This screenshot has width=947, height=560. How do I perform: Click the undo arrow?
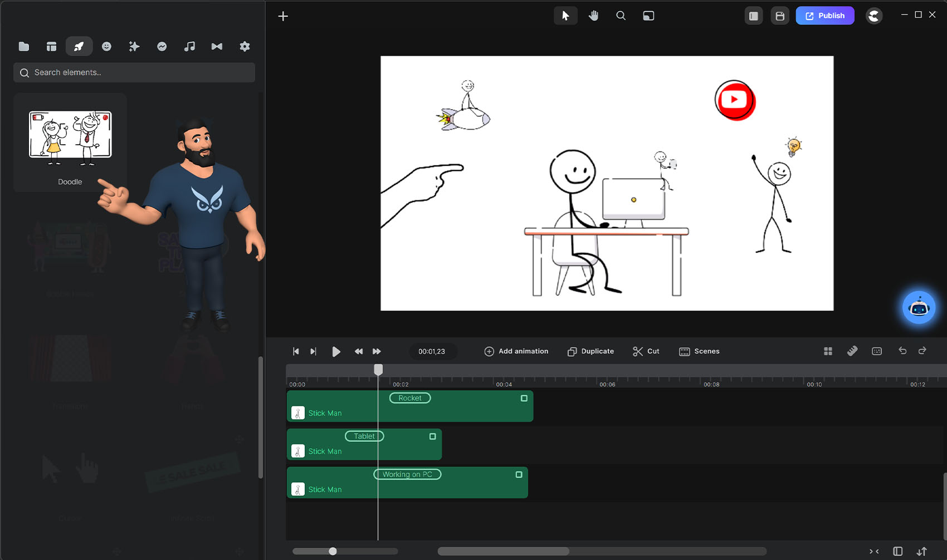point(902,351)
